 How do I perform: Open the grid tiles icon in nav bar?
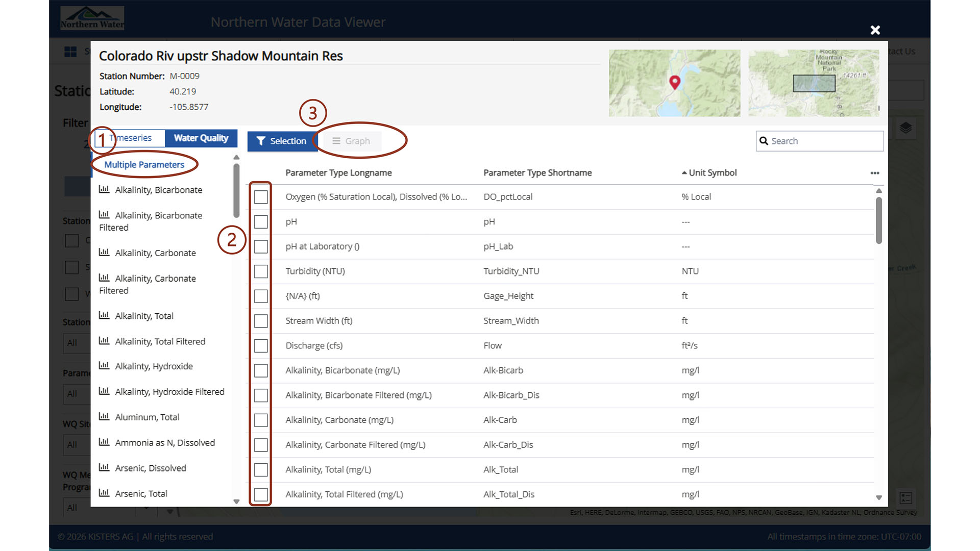pyautogui.click(x=70, y=52)
